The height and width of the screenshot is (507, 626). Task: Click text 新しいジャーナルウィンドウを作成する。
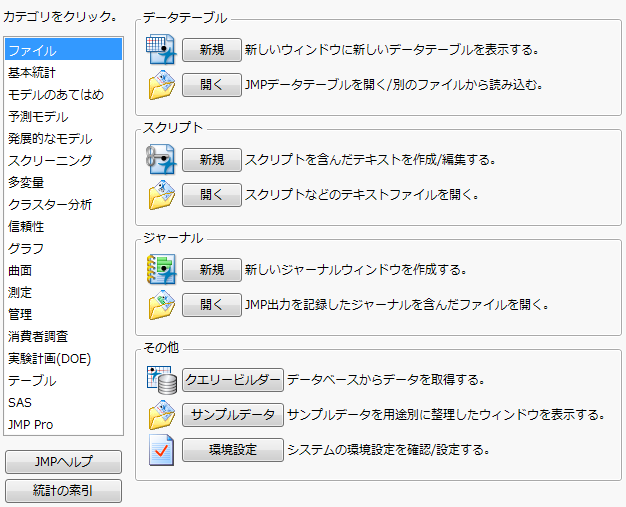pyautogui.click(x=356, y=270)
